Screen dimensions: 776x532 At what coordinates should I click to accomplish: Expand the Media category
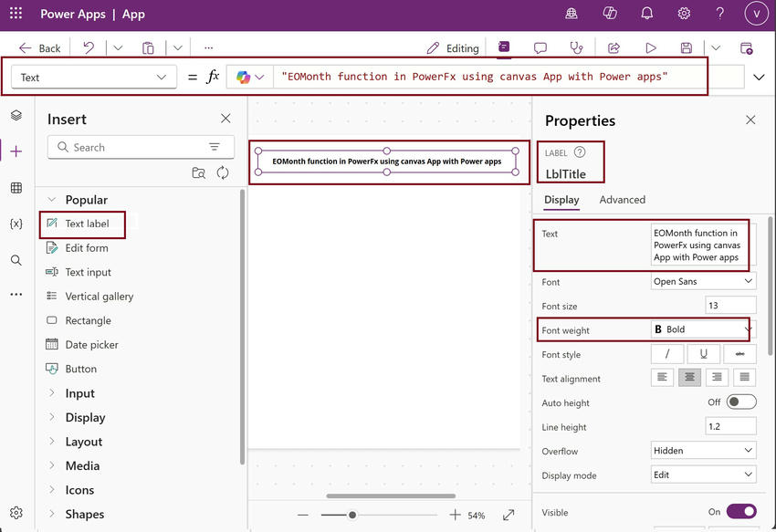click(51, 465)
